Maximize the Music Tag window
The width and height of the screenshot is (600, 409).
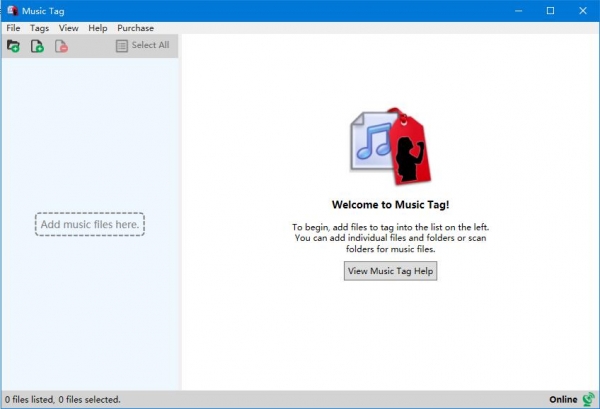point(550,11)
